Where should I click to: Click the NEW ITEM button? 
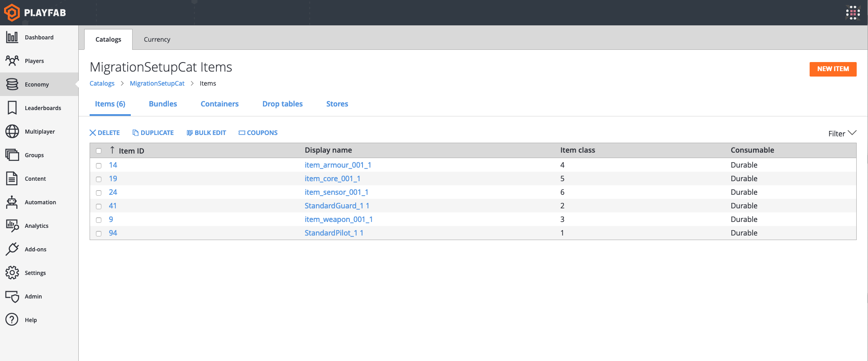pos(833,69)
